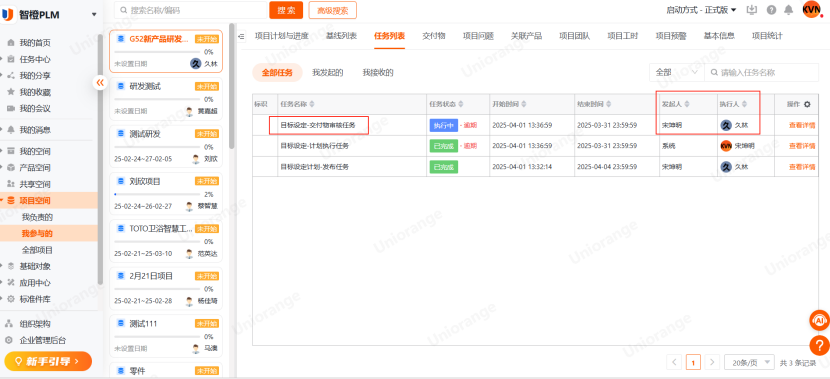This screenshot has height=379, width=830.
Task: Go to page 1 in pagination
Action: point(693,363)
